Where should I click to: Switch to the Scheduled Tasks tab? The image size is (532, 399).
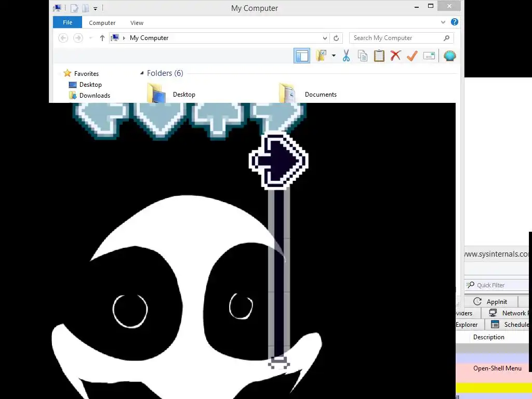coord(507,325)
